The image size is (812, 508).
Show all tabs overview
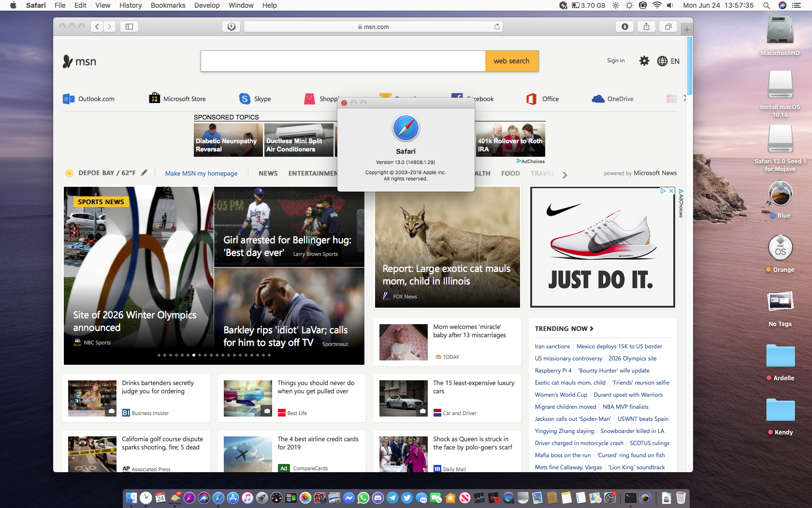tap(668, 27)
